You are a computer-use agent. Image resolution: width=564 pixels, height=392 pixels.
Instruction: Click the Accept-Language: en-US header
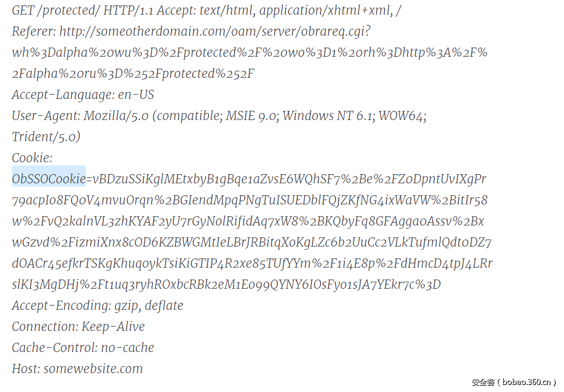click(x=83, y=95)
